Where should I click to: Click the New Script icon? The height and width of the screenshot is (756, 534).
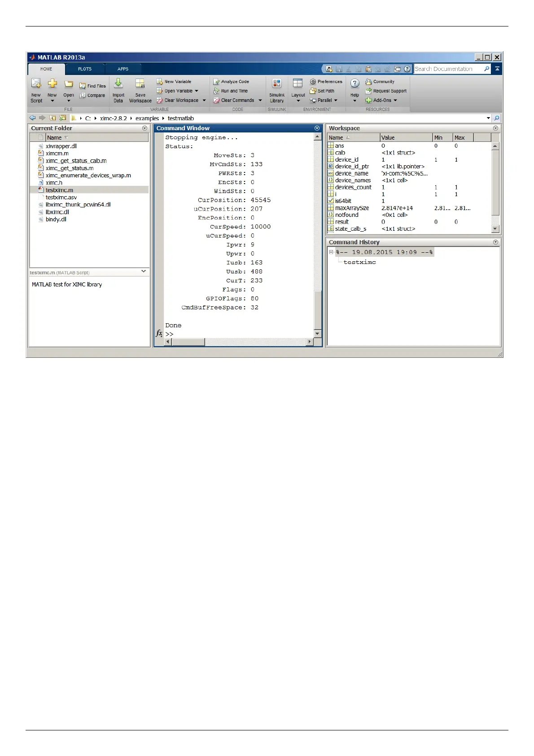click(36, 84)
